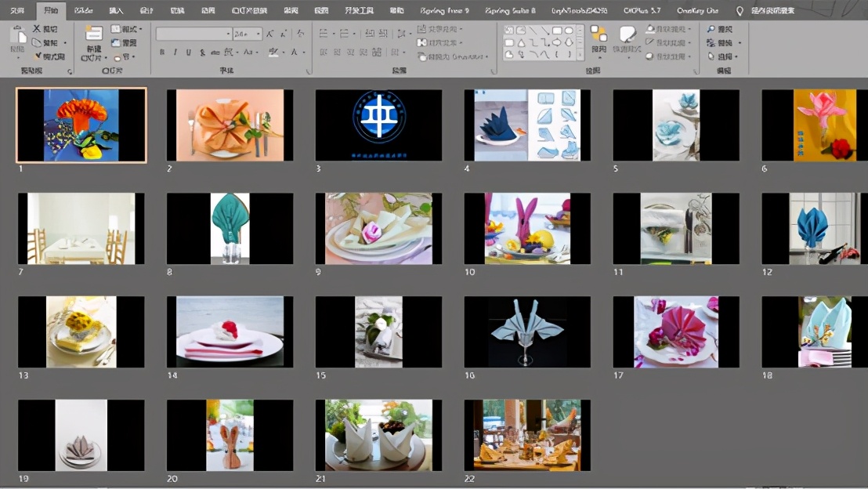Click the New Slide icon

(x=93, y=35)
